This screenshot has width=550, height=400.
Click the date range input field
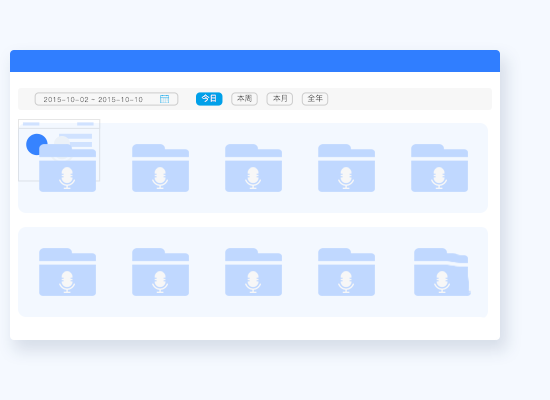[106, 99]
